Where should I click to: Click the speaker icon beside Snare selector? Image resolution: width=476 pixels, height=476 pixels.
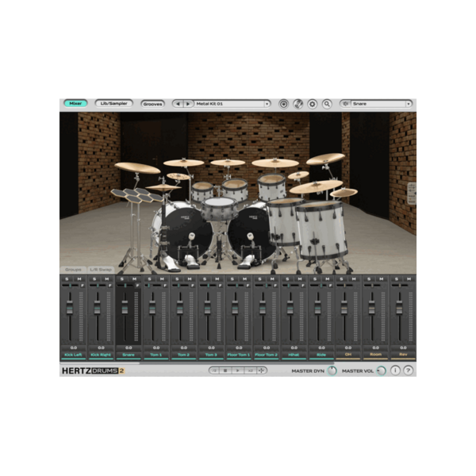[x=345, y=104]
